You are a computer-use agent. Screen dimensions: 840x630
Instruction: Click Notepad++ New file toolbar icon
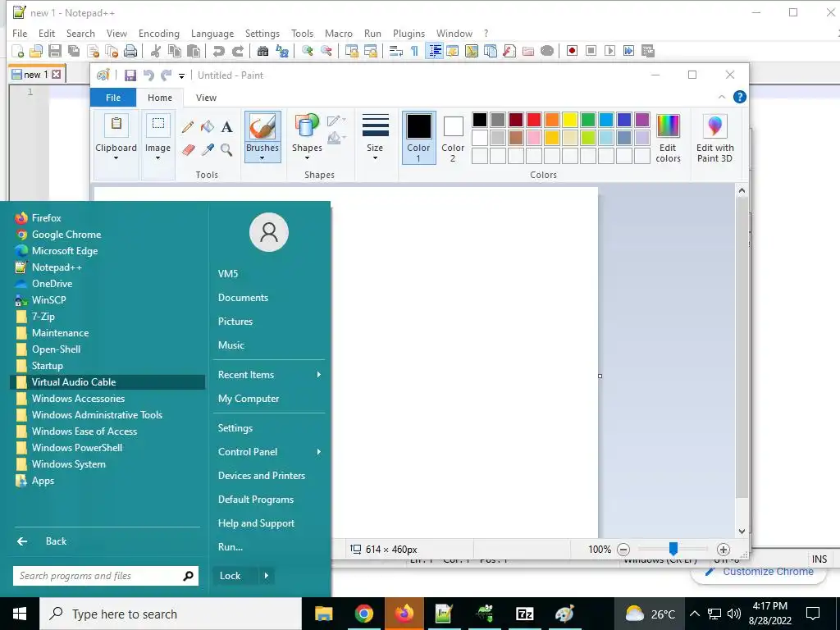[18, 51]
